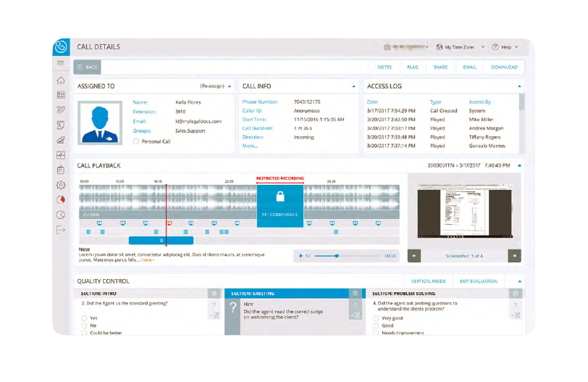Click the Download action

505,67
